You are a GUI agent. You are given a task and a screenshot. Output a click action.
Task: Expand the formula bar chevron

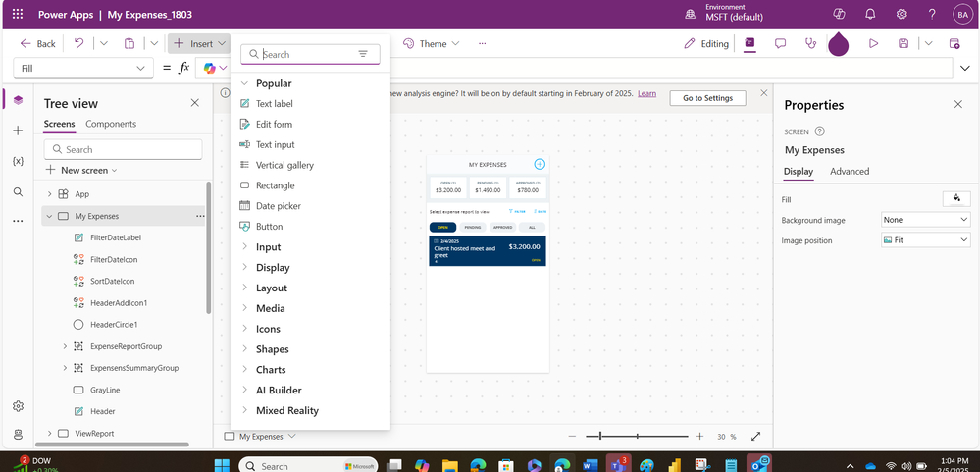965,68
